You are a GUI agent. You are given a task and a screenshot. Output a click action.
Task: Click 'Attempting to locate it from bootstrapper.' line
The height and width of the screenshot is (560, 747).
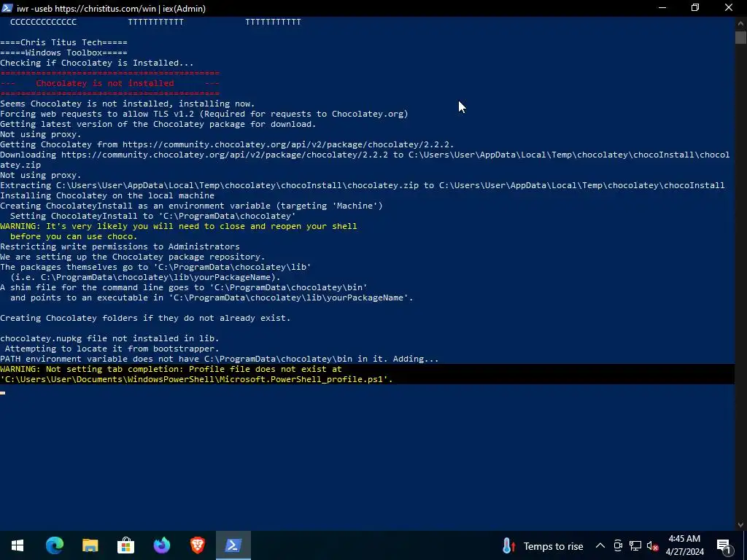(112, 349)
